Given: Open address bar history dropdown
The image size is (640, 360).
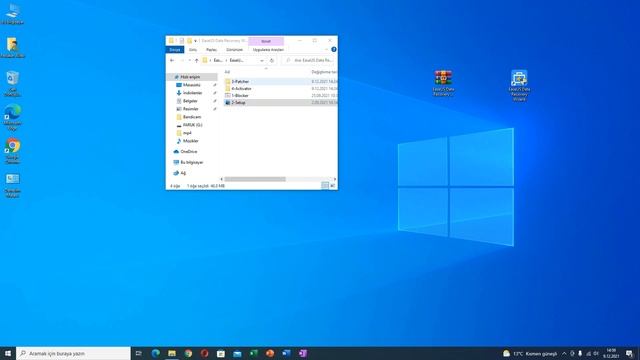Looking at the screenshot, I should 262,60.
